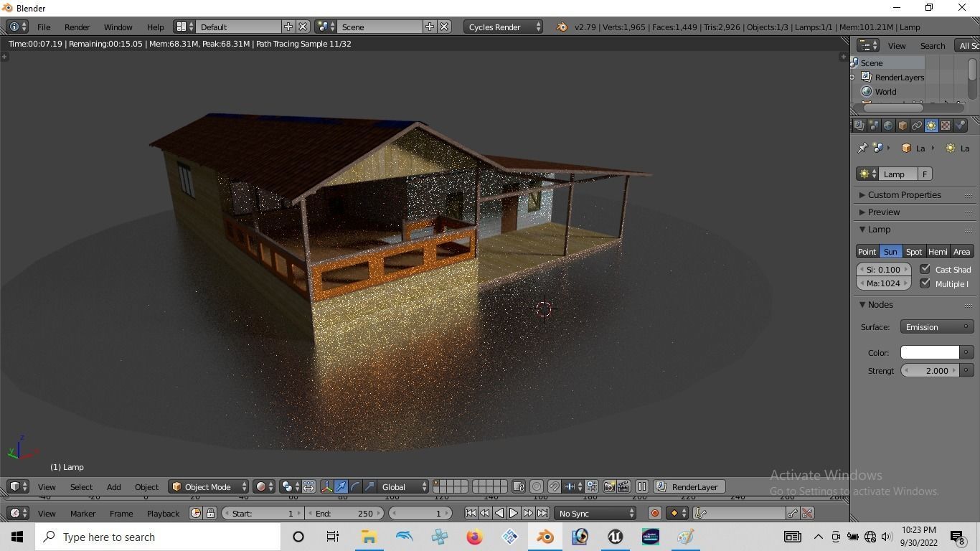Click the timeline Delete Keyframe icon
Viewport: 980px width, 551px height.
(807, 513)
